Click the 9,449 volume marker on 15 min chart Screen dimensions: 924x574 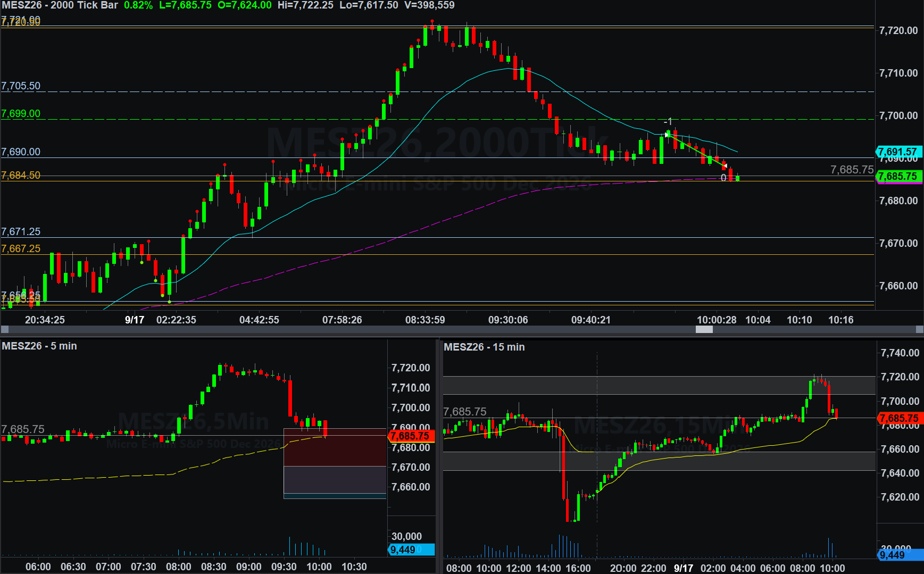coord(900,555)
